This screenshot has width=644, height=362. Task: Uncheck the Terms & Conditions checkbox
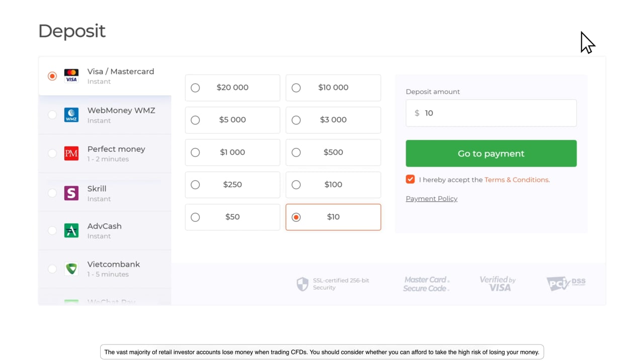tap(411, 179)
